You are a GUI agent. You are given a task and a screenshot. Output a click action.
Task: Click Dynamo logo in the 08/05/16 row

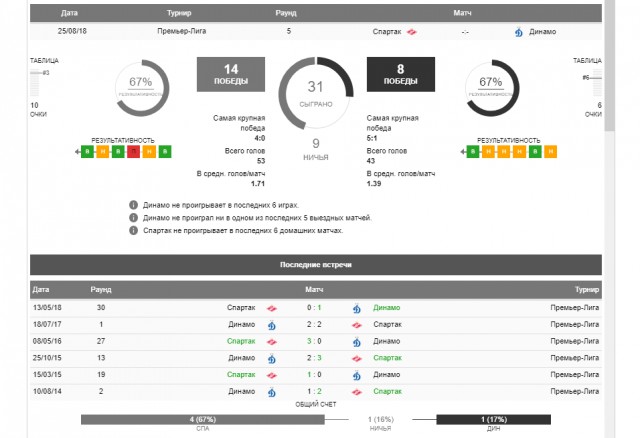point(357,342)
